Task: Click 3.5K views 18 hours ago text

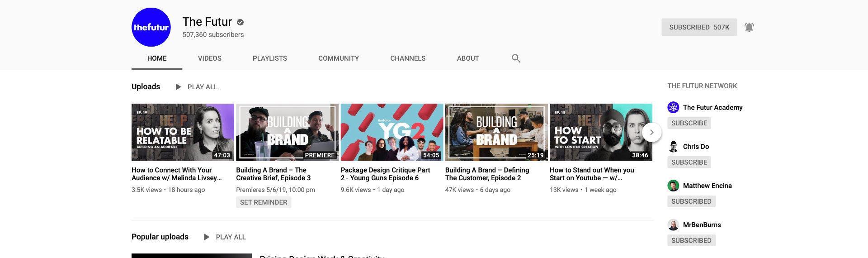Action: 168,190
